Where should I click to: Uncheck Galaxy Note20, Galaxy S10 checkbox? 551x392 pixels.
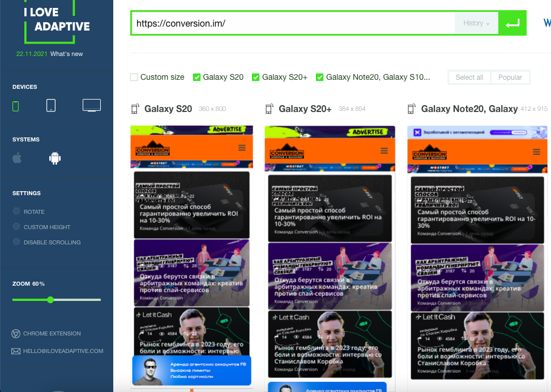(319, 77)
